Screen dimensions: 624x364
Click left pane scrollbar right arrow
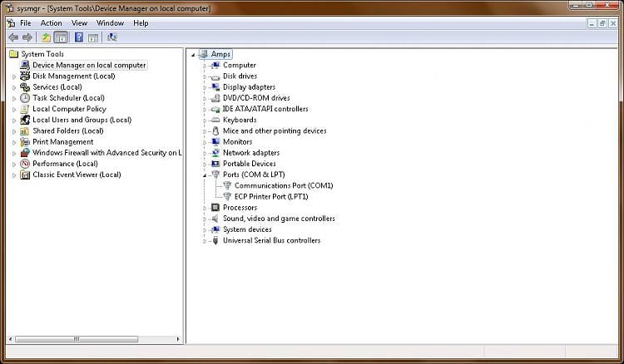point(178,339)
